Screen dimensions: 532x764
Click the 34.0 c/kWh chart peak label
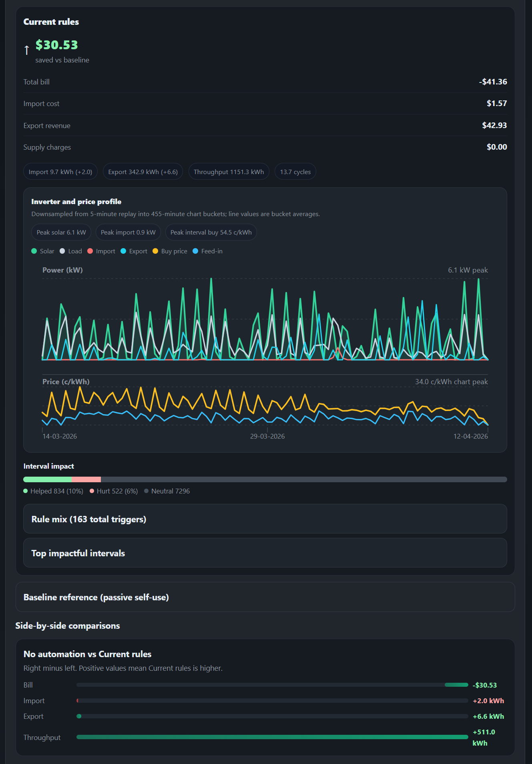click(452, 382)
